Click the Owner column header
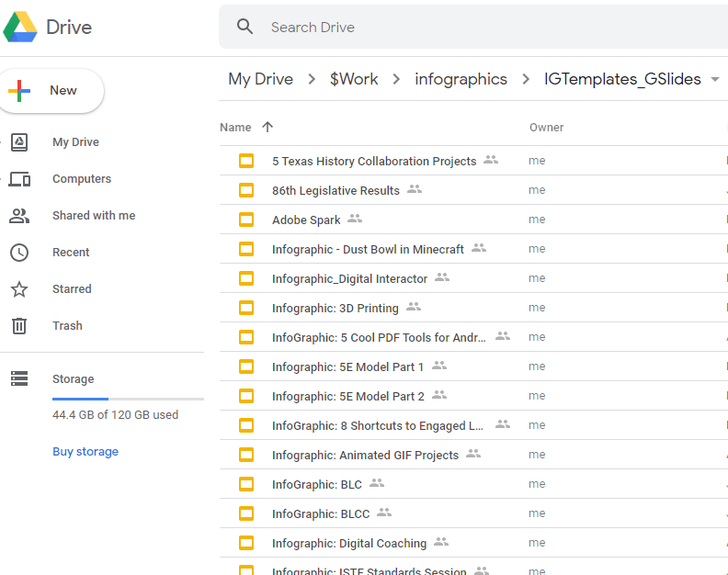The image size is (728, 575). tap(547, 127)
